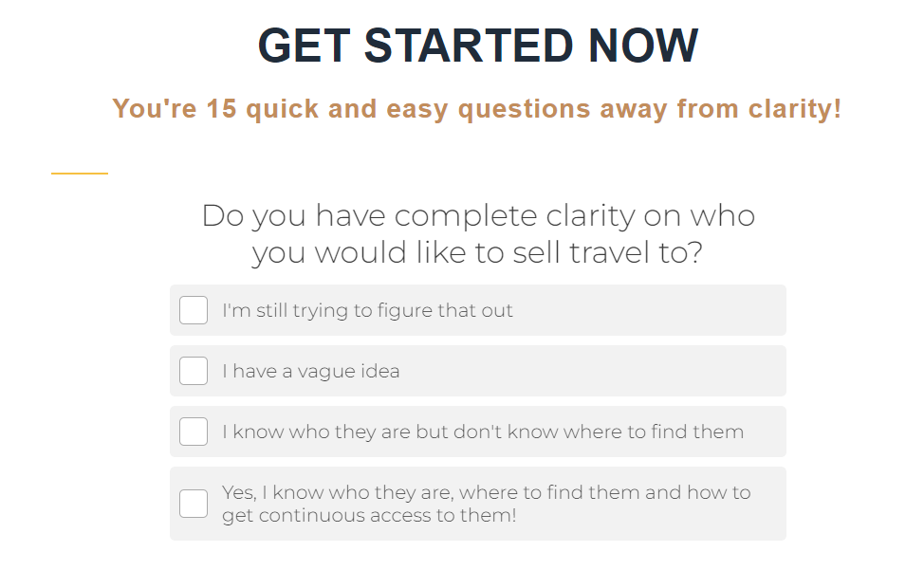
Task: Check the "I'm still trying to figure that out" box
Action: click(194, 310)
